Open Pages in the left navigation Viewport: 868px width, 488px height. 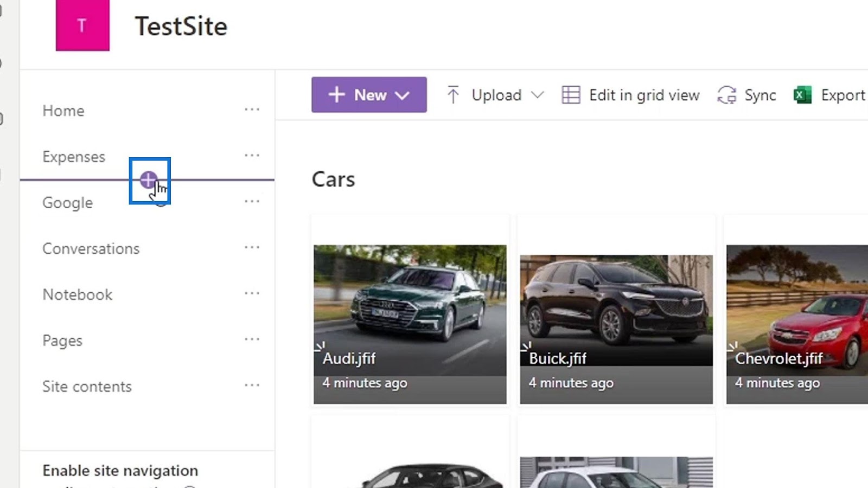(x=62, y=341)
